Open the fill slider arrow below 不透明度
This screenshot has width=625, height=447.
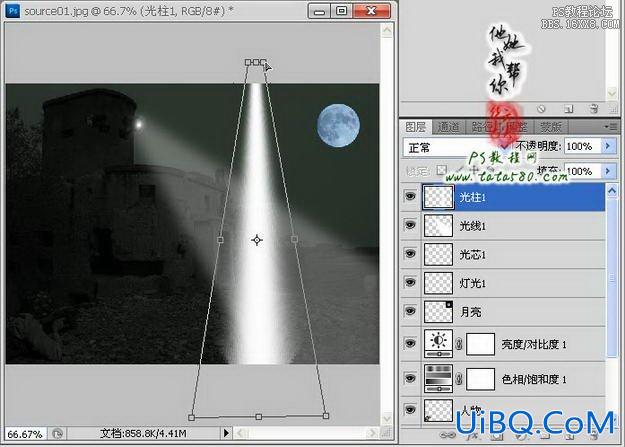tap(608, 171)
